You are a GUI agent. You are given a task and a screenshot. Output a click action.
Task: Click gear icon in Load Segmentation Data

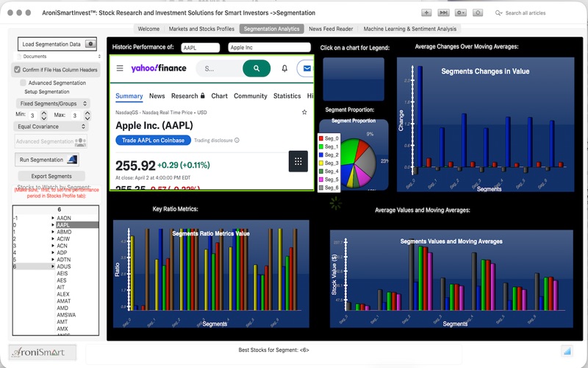(x=90, y=44)
